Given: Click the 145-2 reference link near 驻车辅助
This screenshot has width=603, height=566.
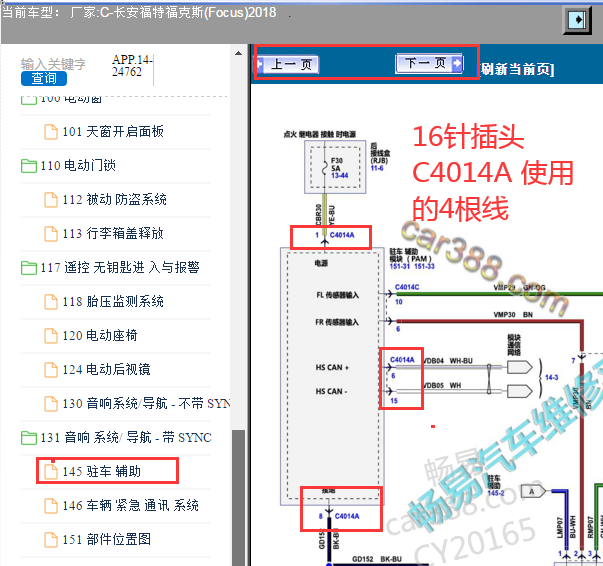Looking at the screenshot, I should tap(496, 493).
